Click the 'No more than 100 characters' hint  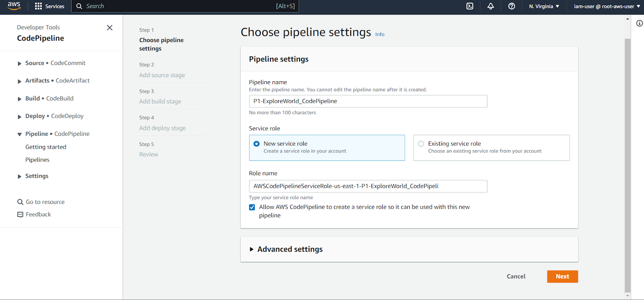(282, 113)
